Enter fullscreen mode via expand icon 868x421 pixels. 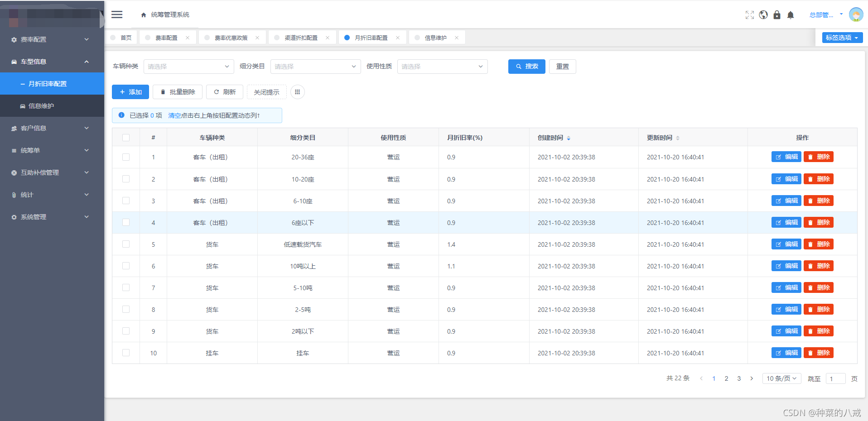(x=750, y=15)
